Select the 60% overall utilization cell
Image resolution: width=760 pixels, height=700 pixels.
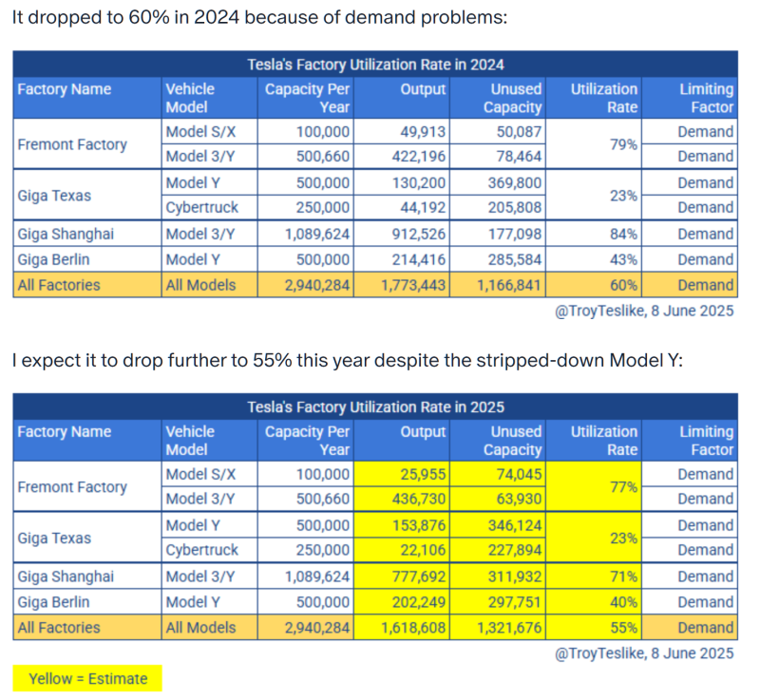coord(594,285)
